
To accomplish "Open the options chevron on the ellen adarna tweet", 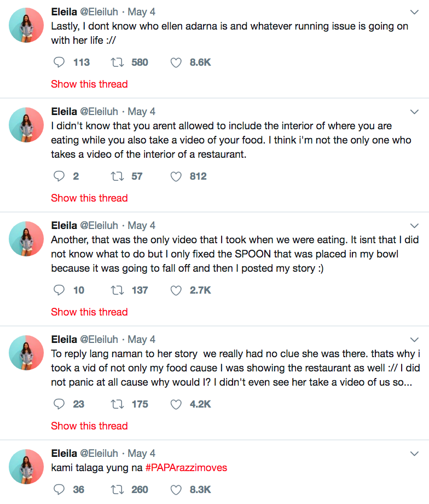I will point(414,12).
